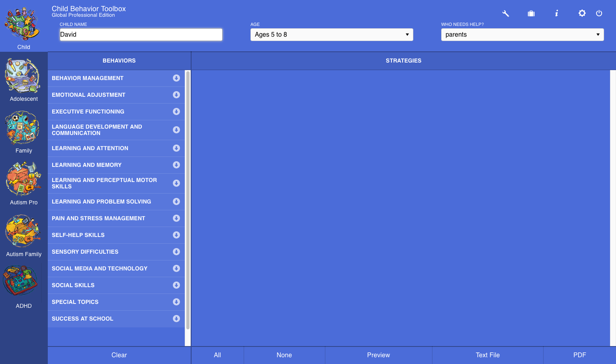616x364 pixels.
Task: Export strategies as PDF
Action: 579,355
